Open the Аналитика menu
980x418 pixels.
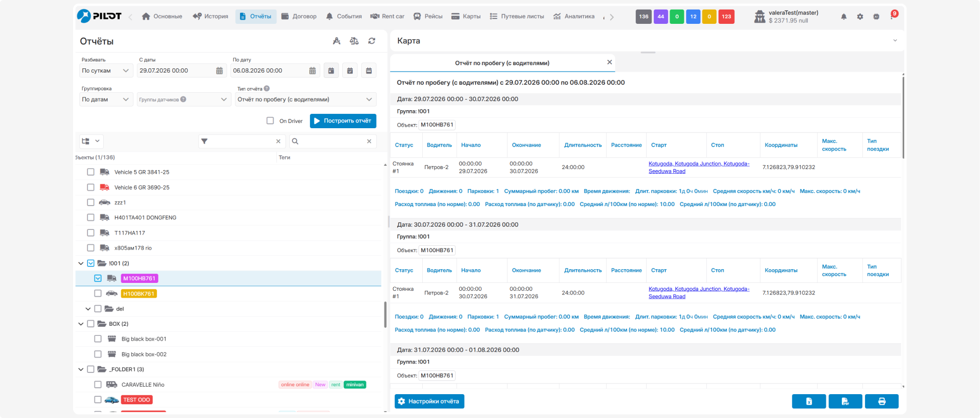[574, 16]
